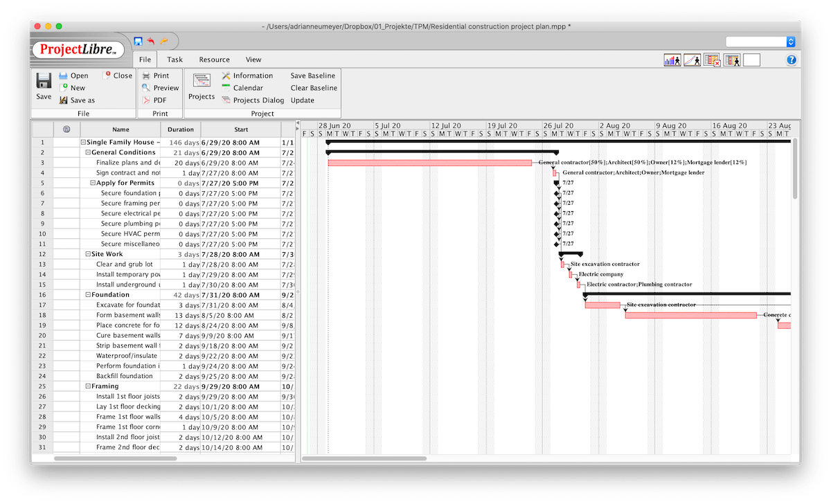
Task: Open the histogram chart view icon
Action: point(672,60)
